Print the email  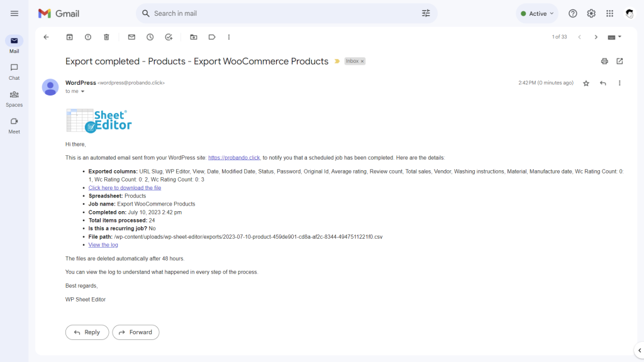click(x=604, y=61)
